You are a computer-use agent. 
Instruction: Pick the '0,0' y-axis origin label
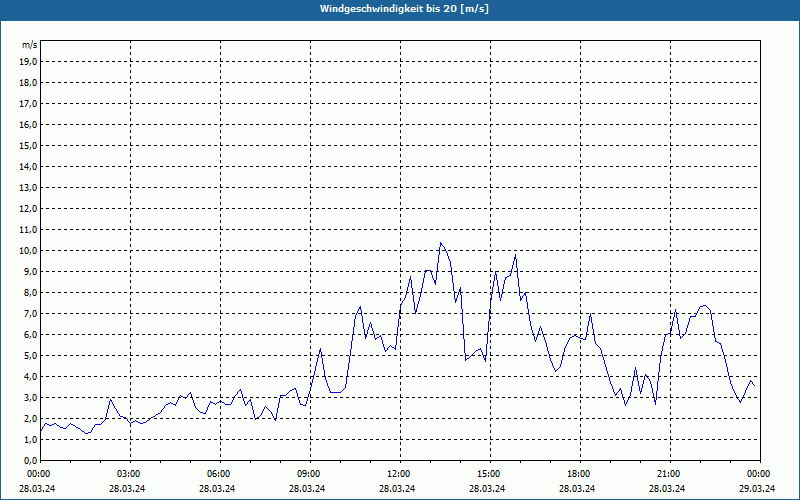[31, 461]
